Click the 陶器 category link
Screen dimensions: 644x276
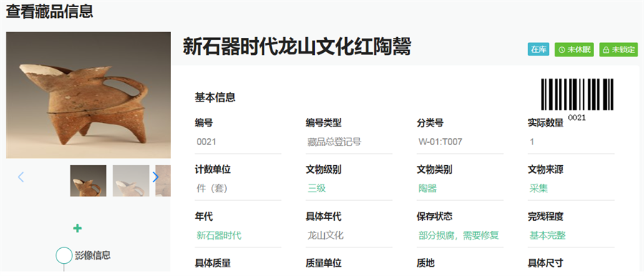pyautogui.click(x=428, y=189)
